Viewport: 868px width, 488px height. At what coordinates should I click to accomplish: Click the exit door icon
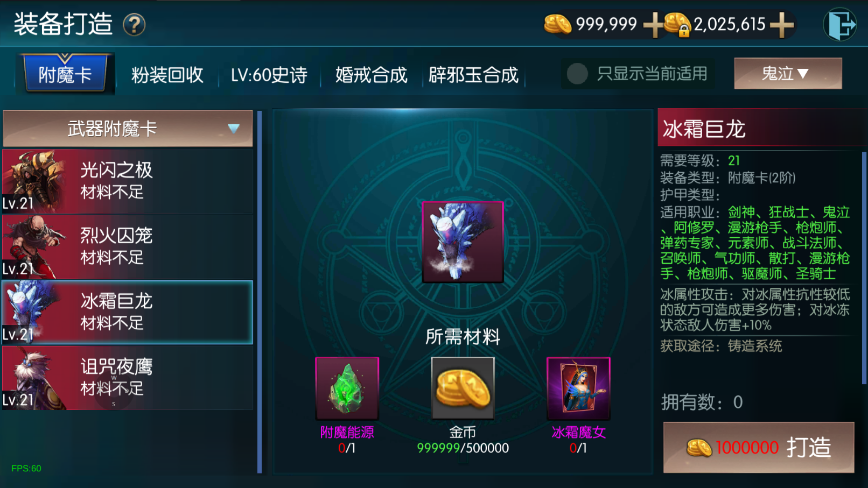(x=840, y=24)
